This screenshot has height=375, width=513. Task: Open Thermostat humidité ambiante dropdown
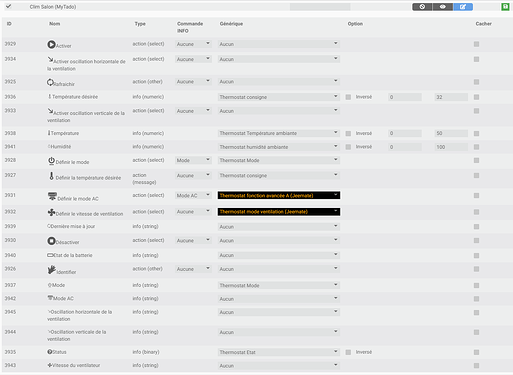coord(279,147)
